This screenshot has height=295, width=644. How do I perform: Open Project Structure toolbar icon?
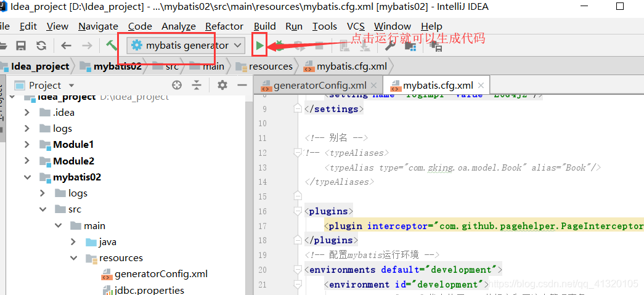click(x=410, y=46)
